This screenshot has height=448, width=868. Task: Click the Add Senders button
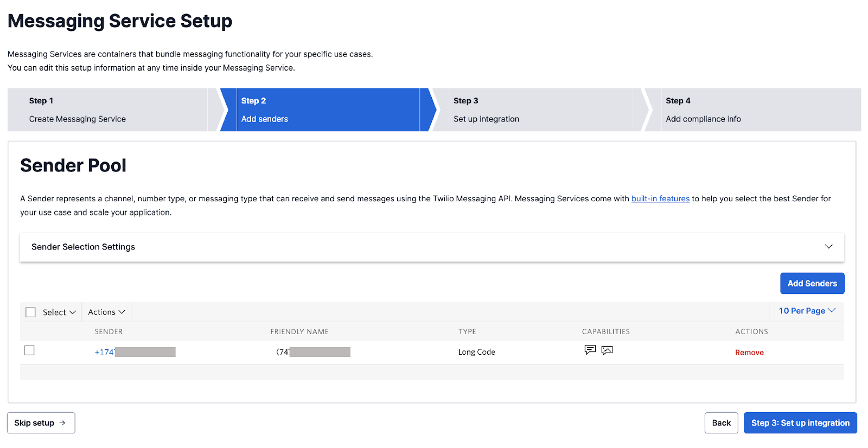(x=812, y=284)
